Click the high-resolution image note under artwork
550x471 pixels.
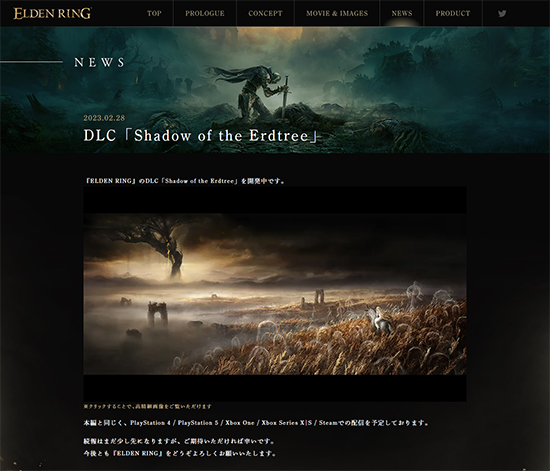(x=148, y=406)
